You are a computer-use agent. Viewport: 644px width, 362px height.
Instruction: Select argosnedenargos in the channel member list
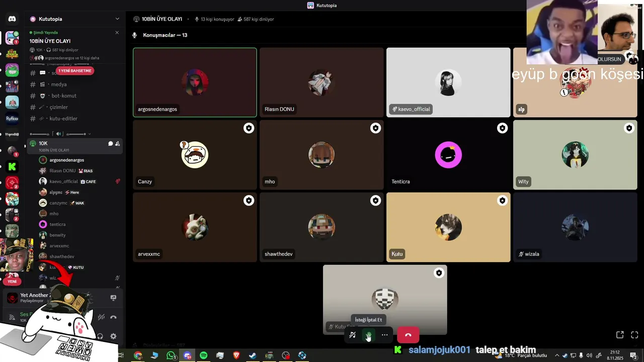click(79, 160)
